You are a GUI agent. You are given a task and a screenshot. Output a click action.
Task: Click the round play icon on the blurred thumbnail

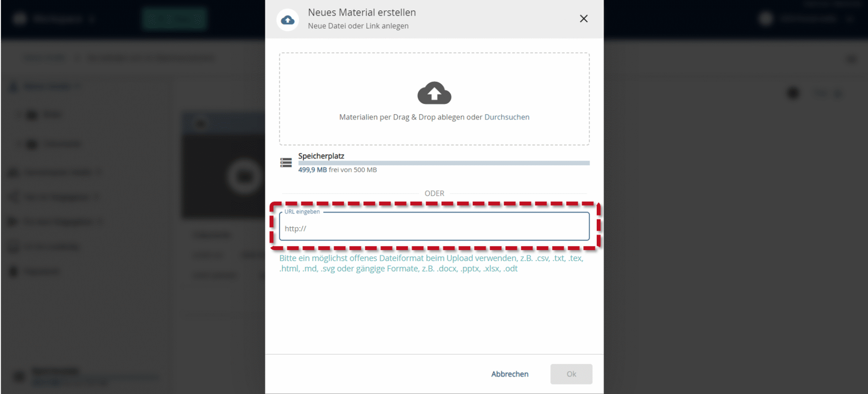pos(245,176)
